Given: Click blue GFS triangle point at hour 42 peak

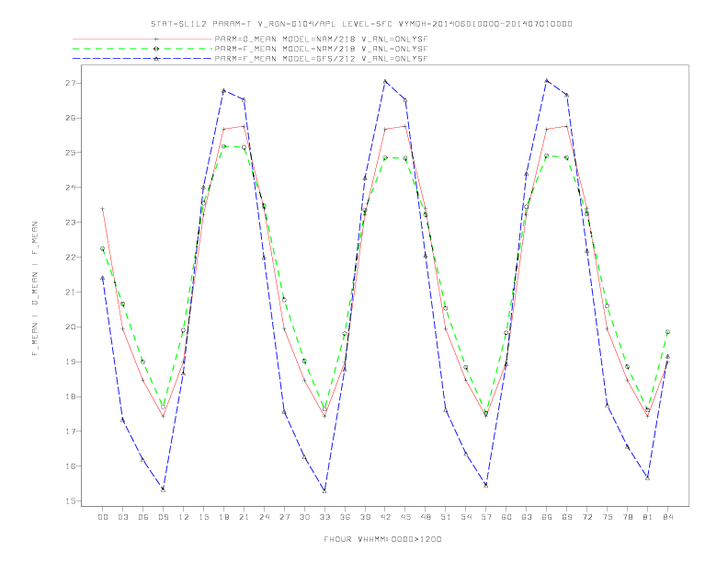Looking at the screenshot, I should click(x=385, y=81).
